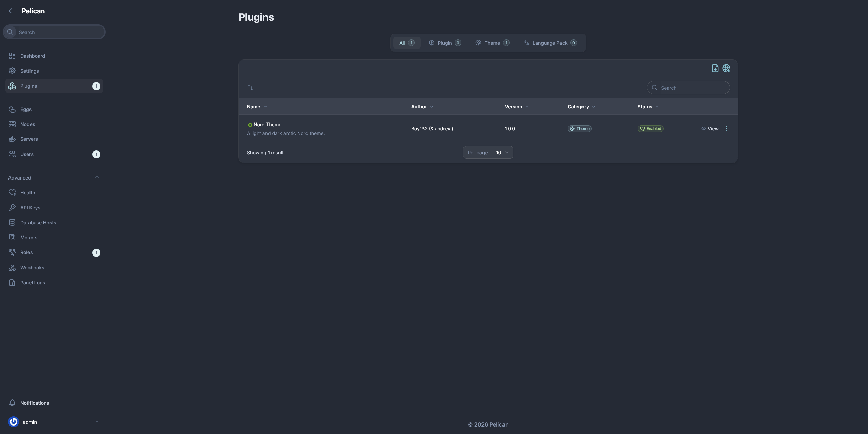This screenshot has height=434, width=868.
Task: Open the Eggs section
Action: pyautogui.click(x=54, y=109)
